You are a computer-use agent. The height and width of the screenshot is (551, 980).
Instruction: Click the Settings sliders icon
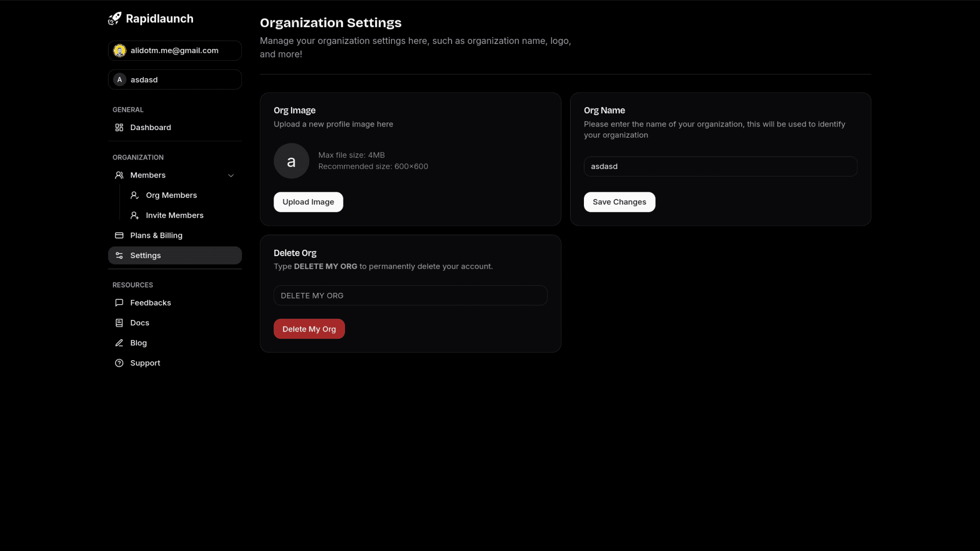(119, 256)
